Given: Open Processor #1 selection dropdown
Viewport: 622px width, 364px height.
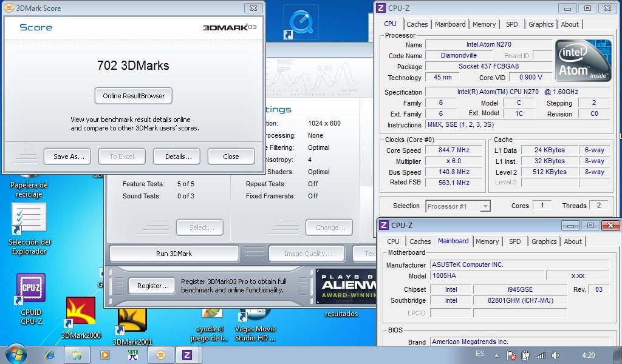Looking at the screenshot, I should (458, 206).
